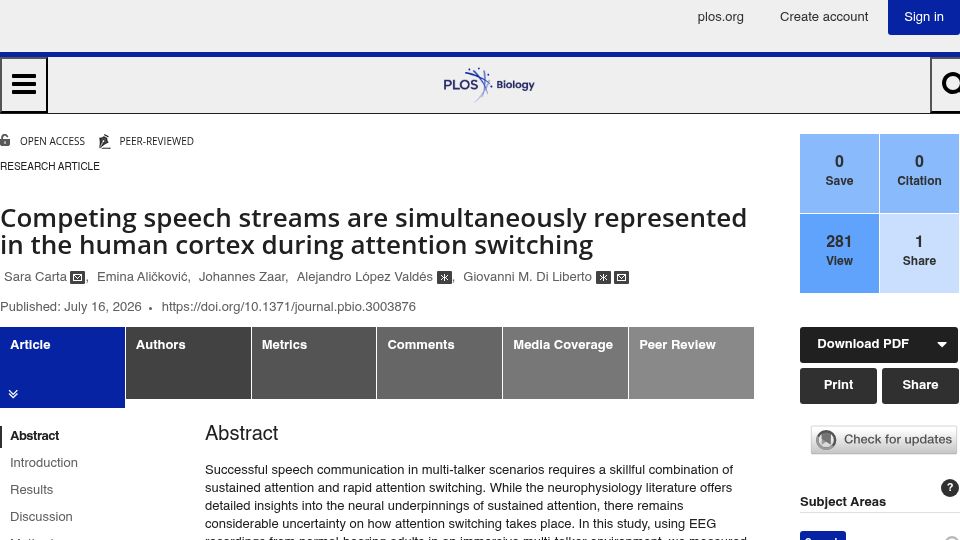Click the Sign in button
Viewport: 960px width, 540px height.
[924, 17]
